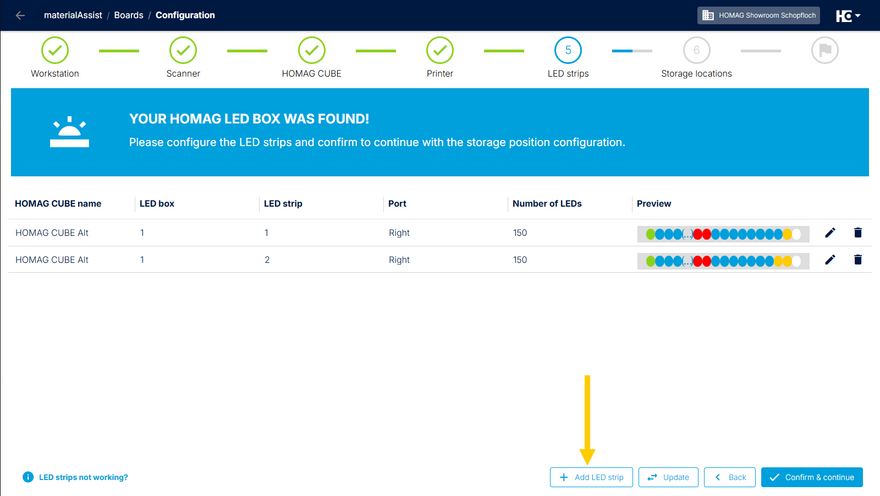Select step 6 Storage locations circle
This screenshot has width=880, height=496.
coord(696,50)
